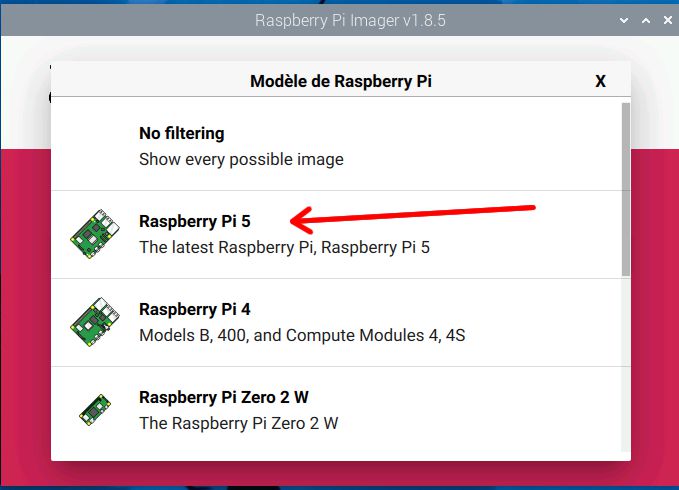The image size is (679, 490).
Task: Click the scrollbar track below the thumb
Action: click(626, 364)
